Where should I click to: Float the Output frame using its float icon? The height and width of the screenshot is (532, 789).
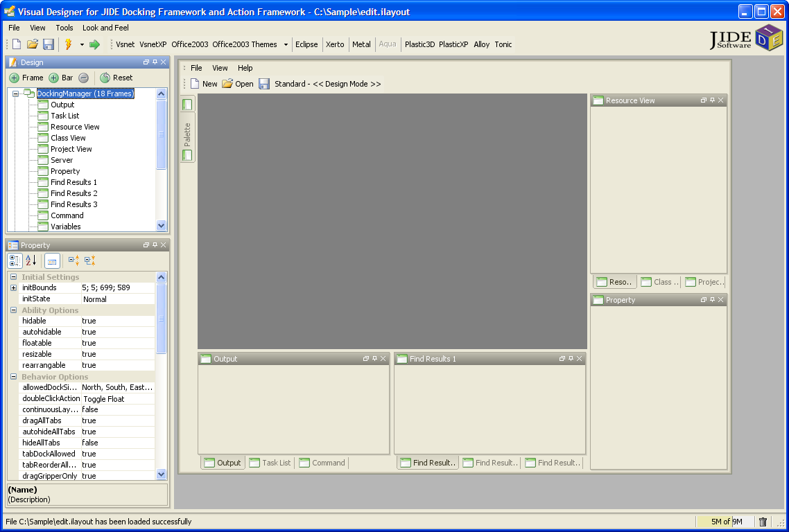click(x=366, y=359)
